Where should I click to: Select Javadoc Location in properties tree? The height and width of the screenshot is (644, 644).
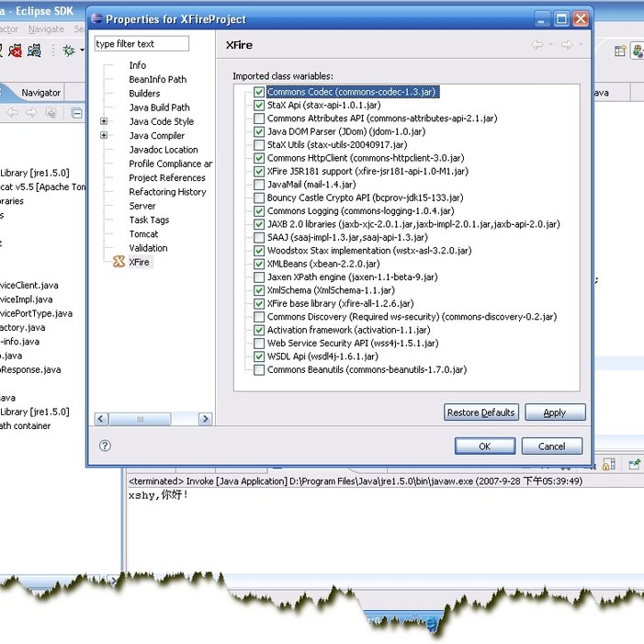point(164,150)
